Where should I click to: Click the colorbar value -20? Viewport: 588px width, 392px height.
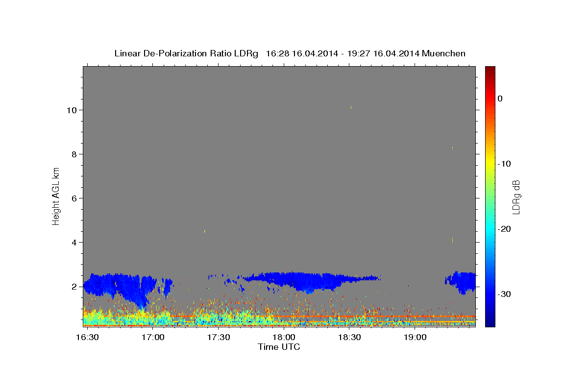[x=504, y=229]
